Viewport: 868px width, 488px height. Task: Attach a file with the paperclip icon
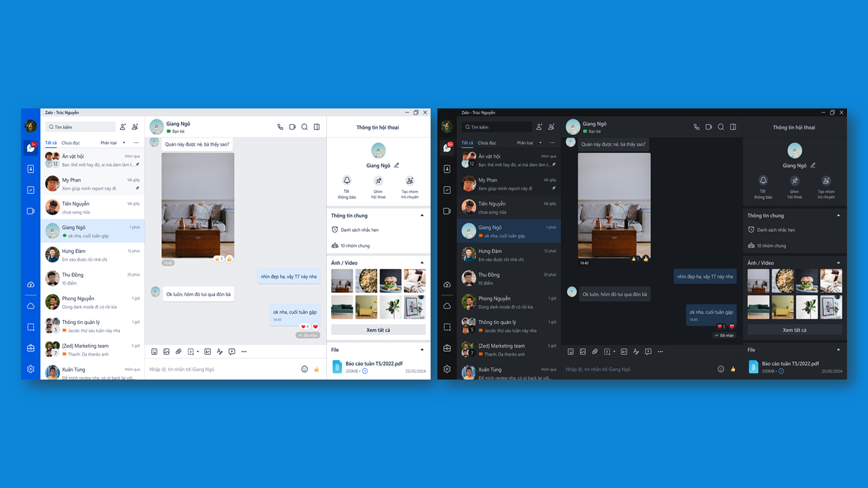[178, 351]
